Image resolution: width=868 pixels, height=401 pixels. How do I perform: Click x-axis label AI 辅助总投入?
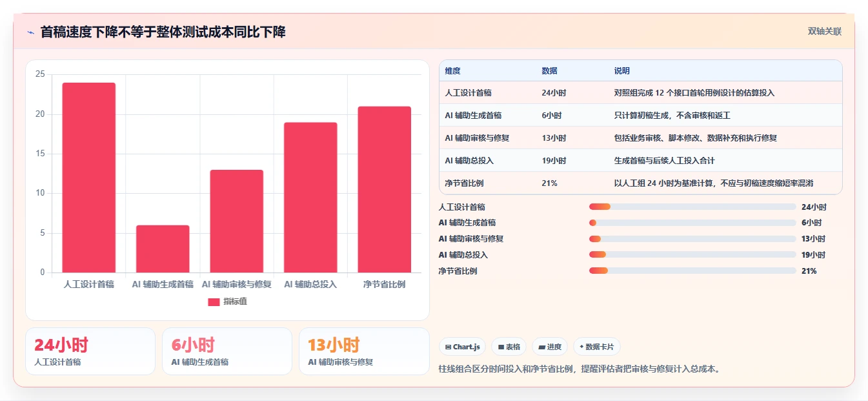click(310, 284)
